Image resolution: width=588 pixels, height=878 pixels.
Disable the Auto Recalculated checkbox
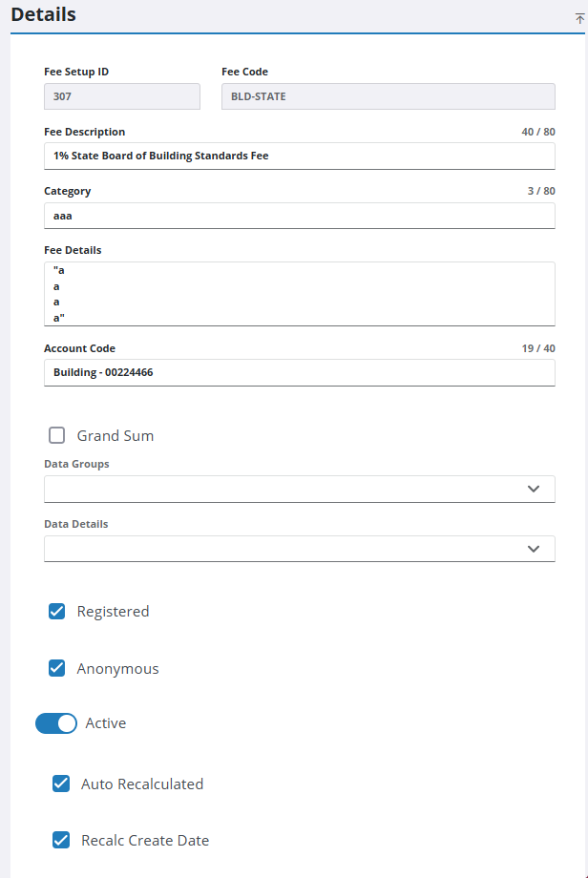61,784
